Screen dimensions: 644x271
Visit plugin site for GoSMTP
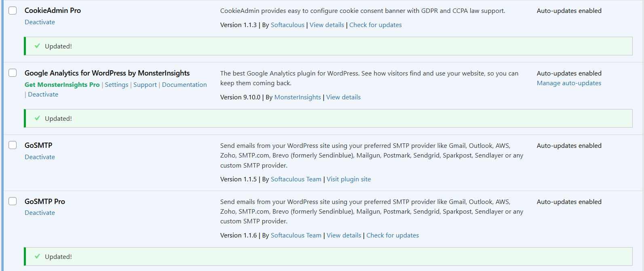(x=348, y=179)
